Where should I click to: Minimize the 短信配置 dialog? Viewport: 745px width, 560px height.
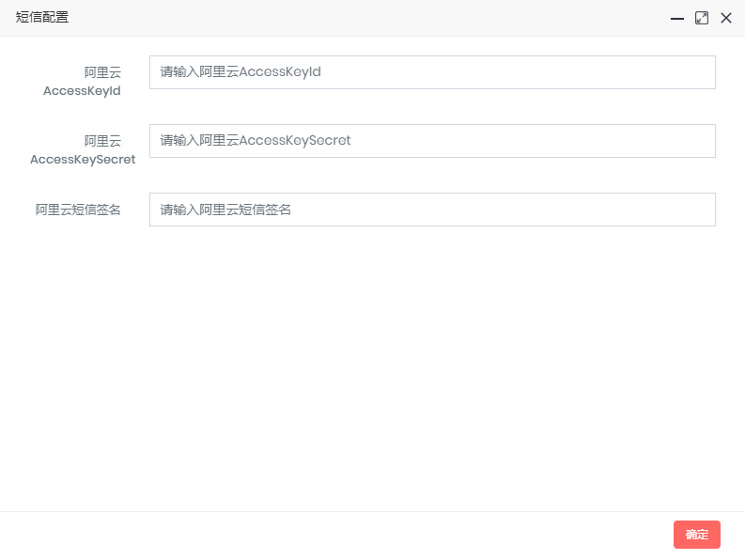tap(677, 19)
